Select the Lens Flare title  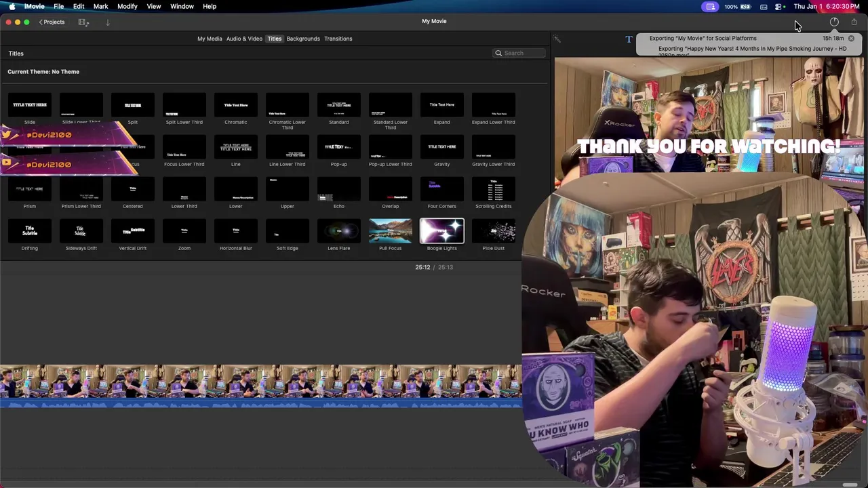coord(339,231)
